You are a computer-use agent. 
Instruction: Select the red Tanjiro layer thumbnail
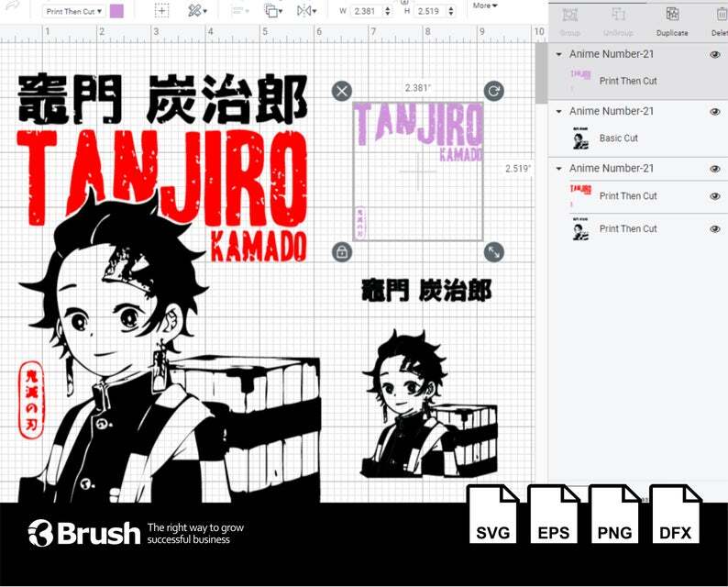(580, 195)
